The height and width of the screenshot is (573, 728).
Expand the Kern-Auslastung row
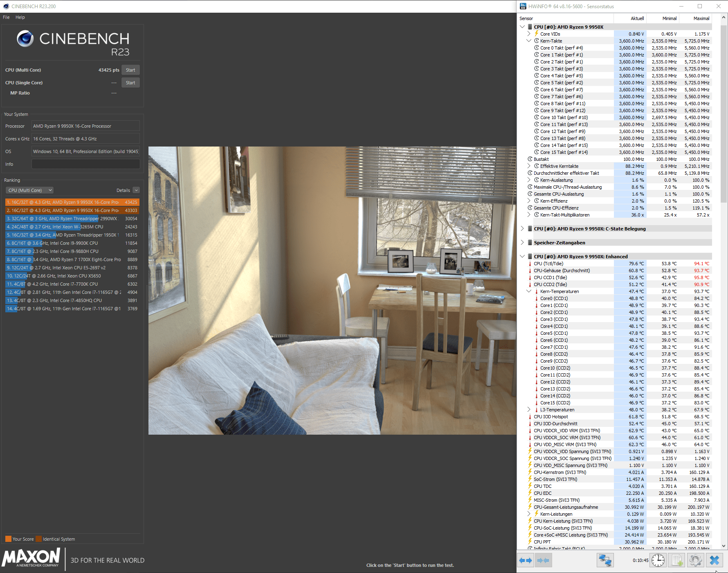point(529,180)
